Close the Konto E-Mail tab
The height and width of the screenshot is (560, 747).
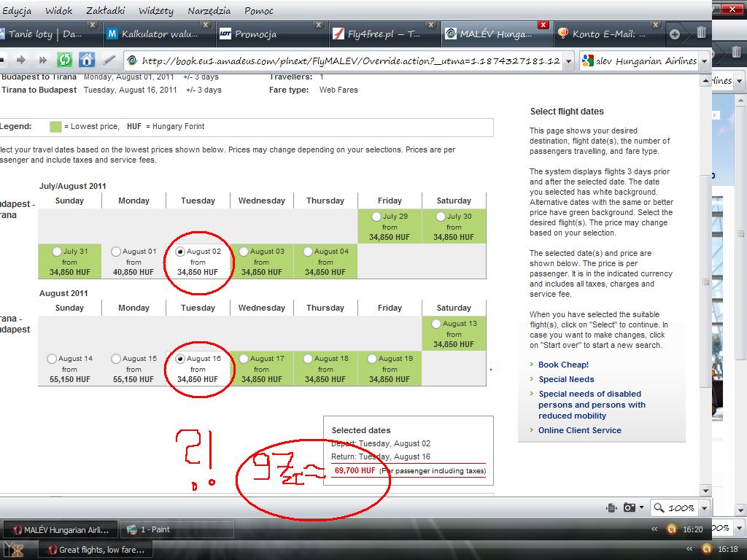click(656, 25)
